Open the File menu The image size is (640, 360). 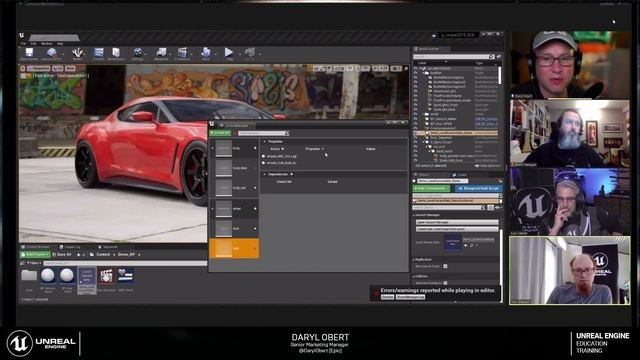(23, 43)
